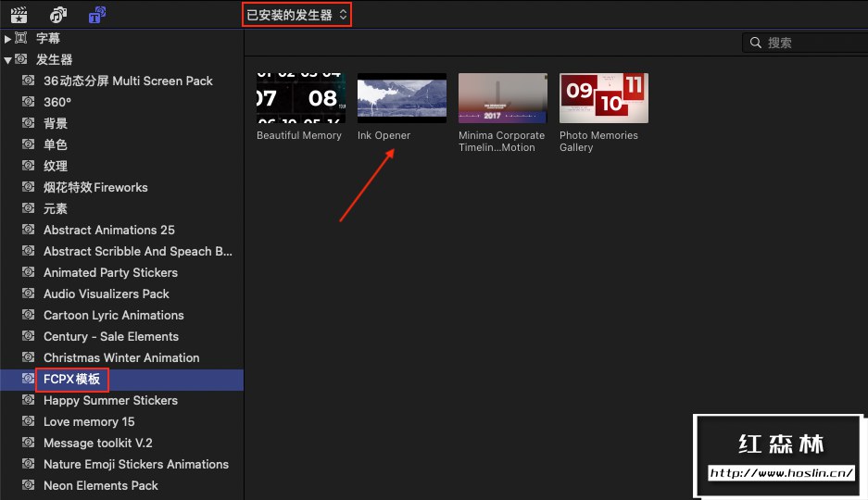Click generator icon beside 36动态分屏 Multi Screen Pack

pyautogui.click(x=28, y=80)
